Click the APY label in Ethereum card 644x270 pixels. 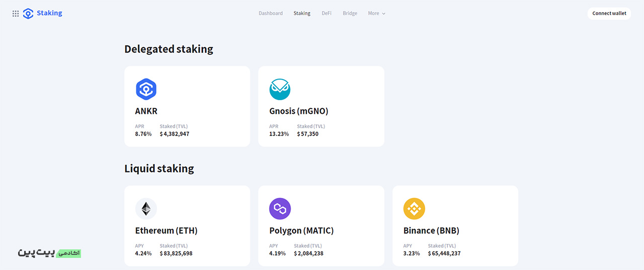click(x=139, y=246)
